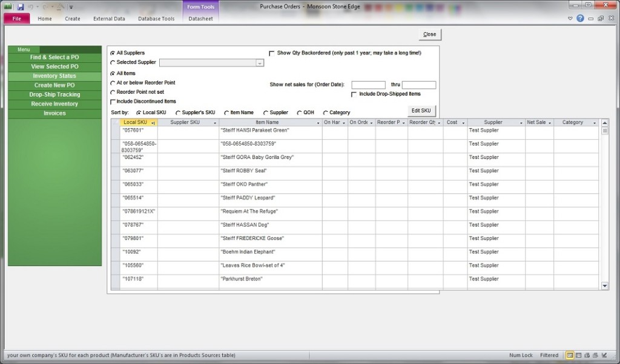Switch to Form View using the status bar icon
The image size is (620, 364).
pyautogui.click(x=570, y=355)
